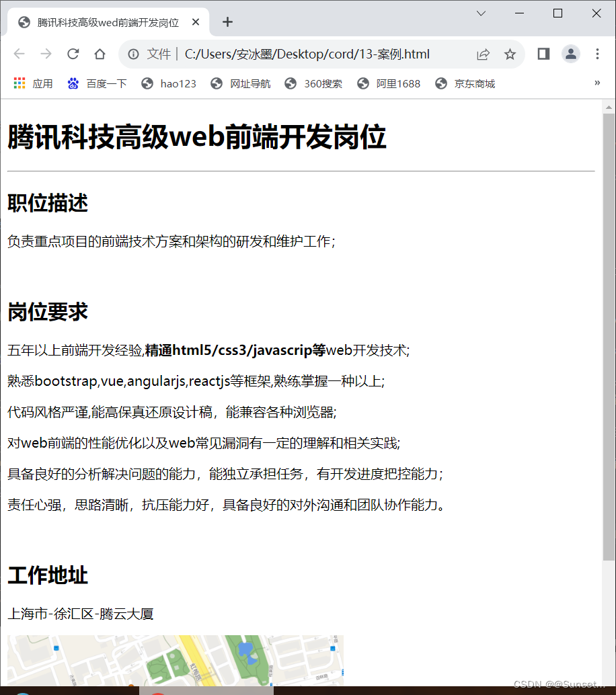Click the browser back arrow
The height and width of the screenshot is (695, 616).
point(19,54)
